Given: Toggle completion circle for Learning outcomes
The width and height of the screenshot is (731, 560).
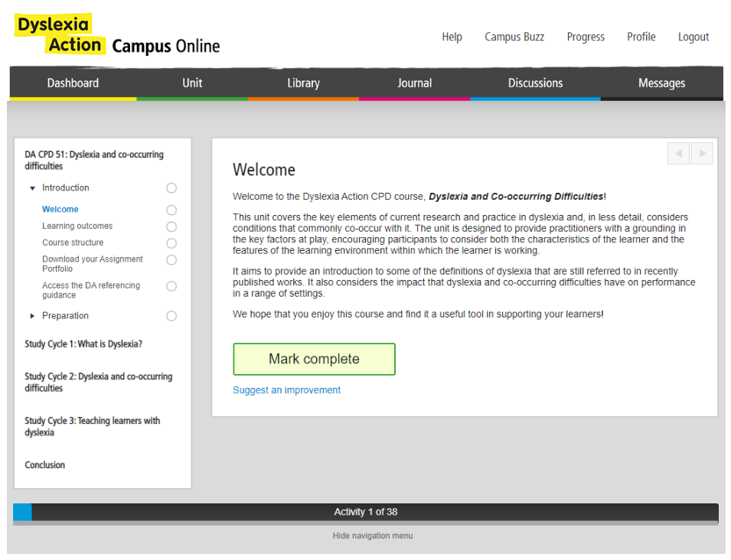Looking at the screenshot, I should click(x=171, y=227).
